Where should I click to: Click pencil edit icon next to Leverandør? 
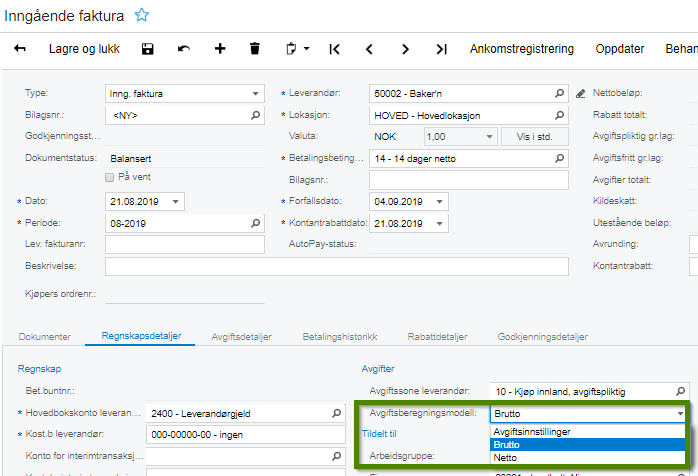[581, 94]
